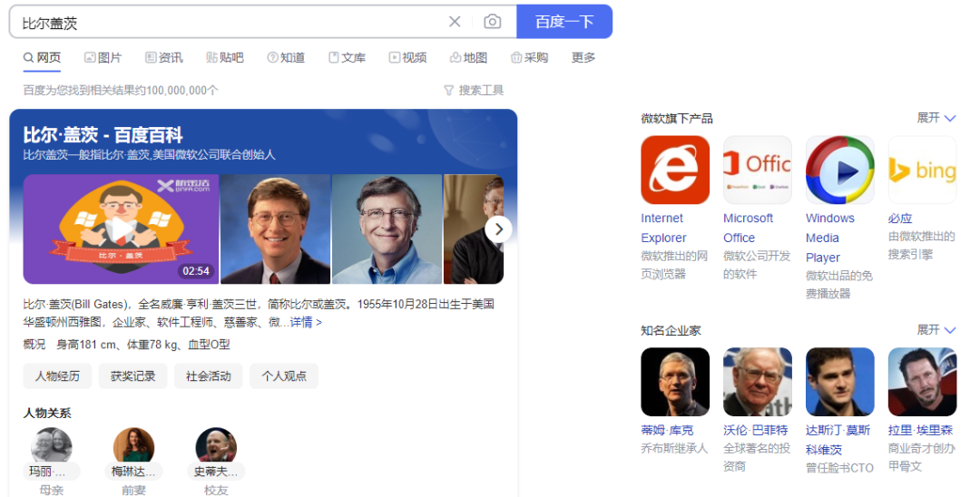Screen dimensions: 980x497
Task: Open the 史蒂夫 alumni relation avatar
Action: pyautogui.click(x=216, y=446)
